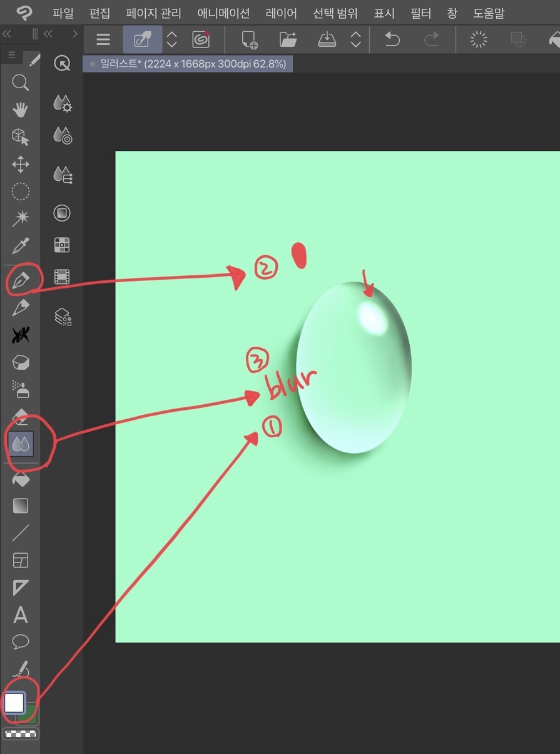Viewport: 560px width, 754px height.
Task: Expand dock with right single chevron
Action: (x=75, y=34)
